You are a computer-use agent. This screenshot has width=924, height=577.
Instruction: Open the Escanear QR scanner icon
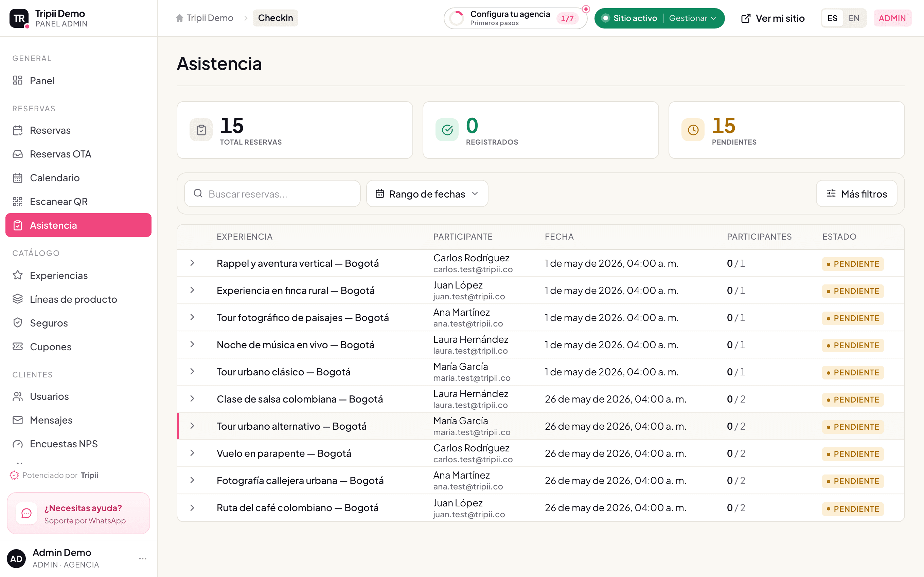(x=18, y=202)
